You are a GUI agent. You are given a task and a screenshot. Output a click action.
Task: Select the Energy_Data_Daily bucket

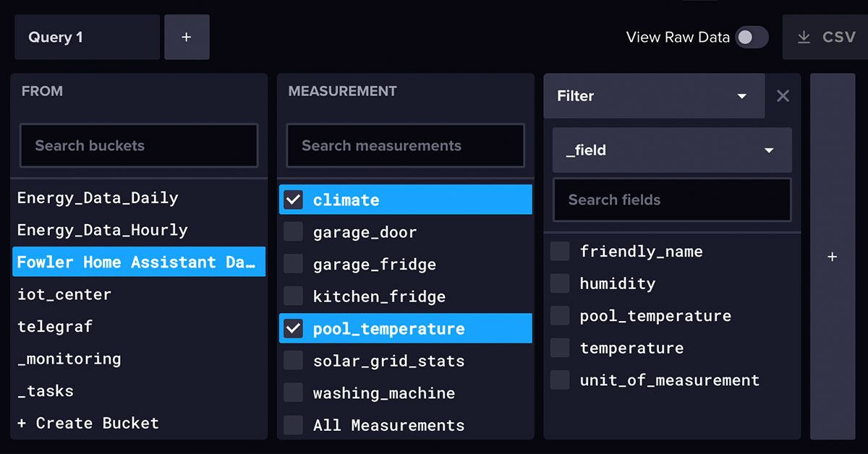[139, 198]
